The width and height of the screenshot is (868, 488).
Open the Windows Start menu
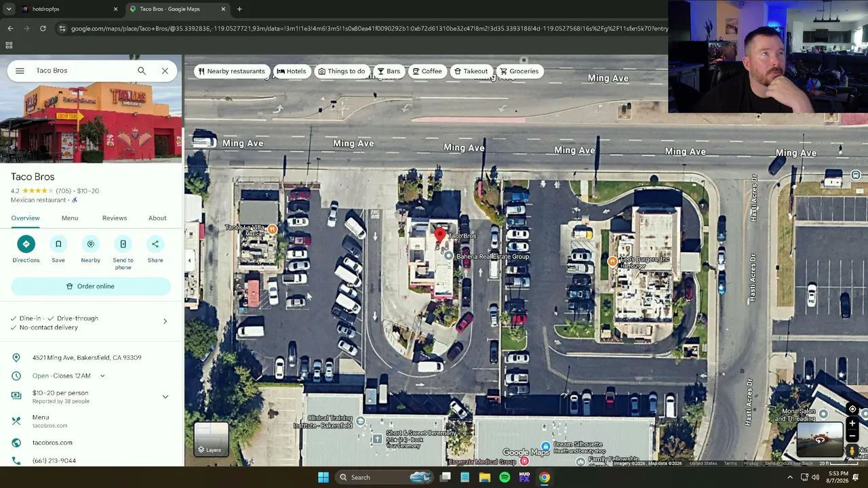coord(323,477)
